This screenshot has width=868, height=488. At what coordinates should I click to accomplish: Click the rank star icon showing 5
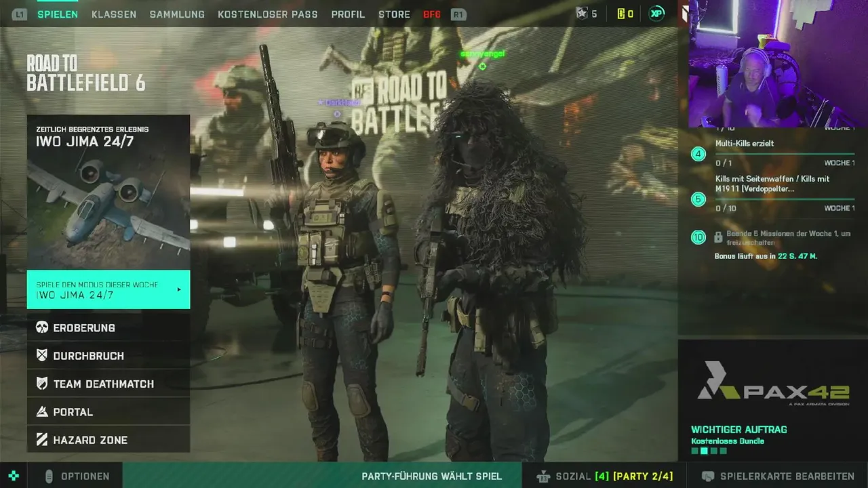coord(581,14)
